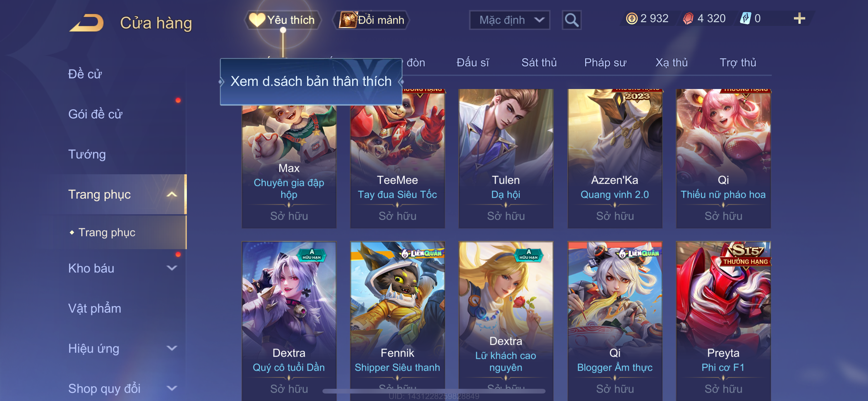The image size is (868, 401).
Task: Click the golden back arrow icon
Action: [x=87, y=22]
